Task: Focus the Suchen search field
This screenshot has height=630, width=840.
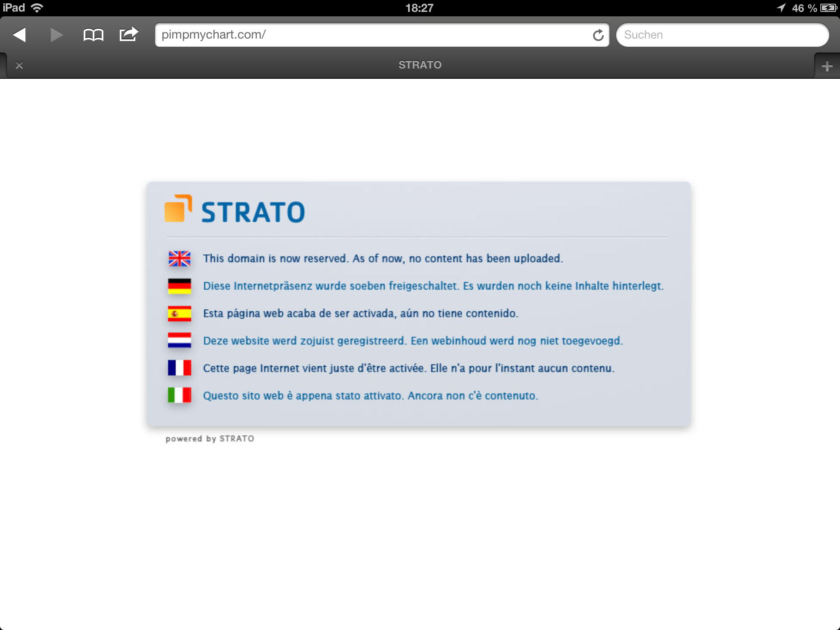Action: (722, 35)
